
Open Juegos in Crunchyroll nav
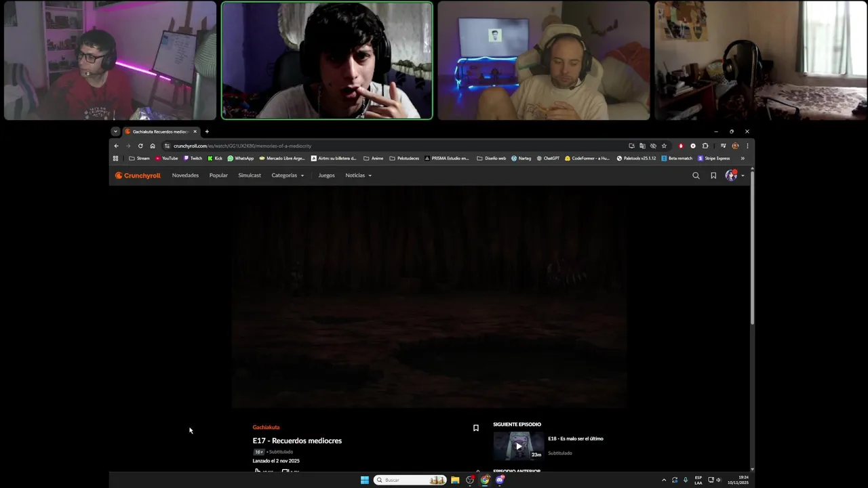tap(326, 176)
